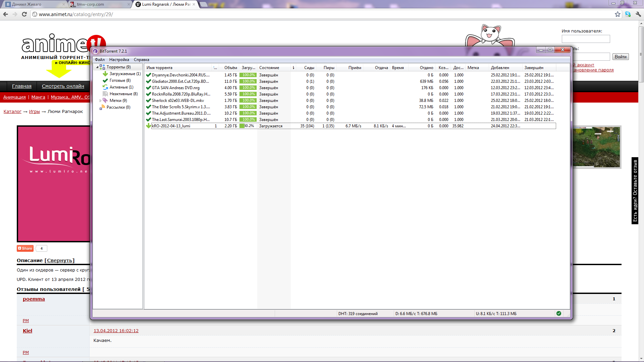
Task: Click the Торренты category icon in sidebar
Action: pyautogui.click(x=102, y=67)
